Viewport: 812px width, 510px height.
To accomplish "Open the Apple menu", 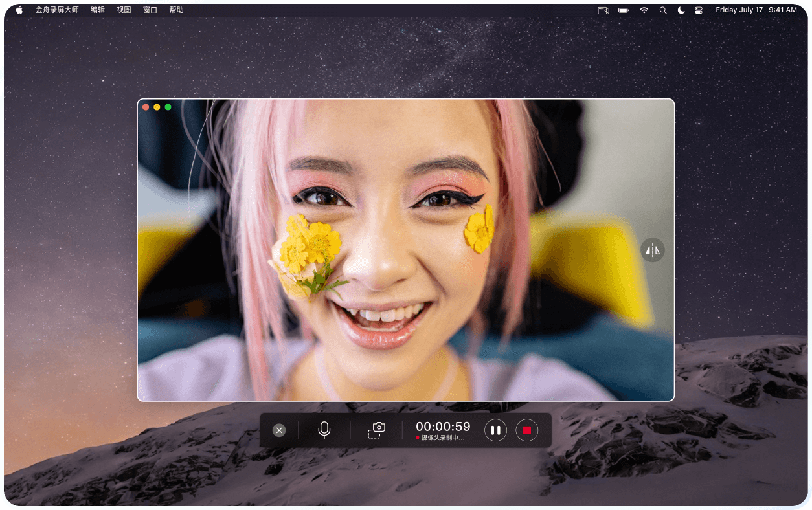I will 19,10.
